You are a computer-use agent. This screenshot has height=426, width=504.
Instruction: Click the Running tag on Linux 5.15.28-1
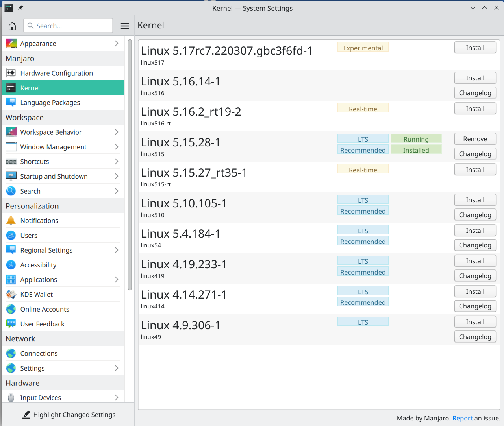pos(416,139)
